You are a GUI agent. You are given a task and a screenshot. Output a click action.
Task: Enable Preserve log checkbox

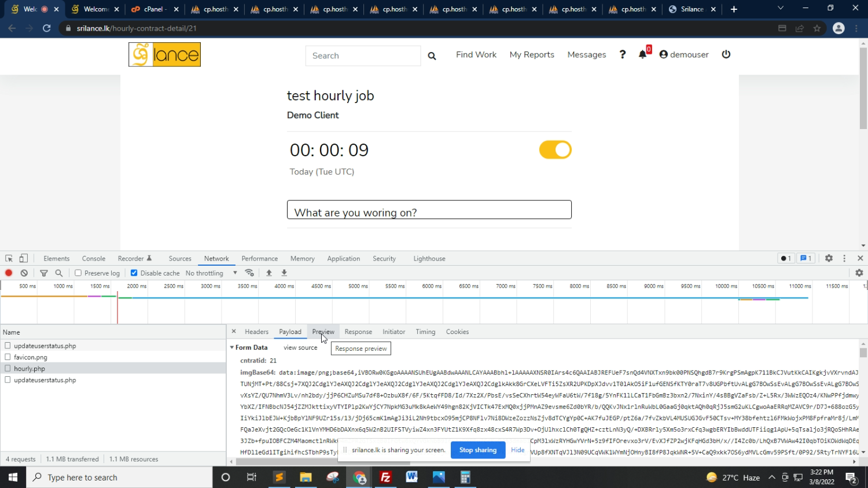[78, 273]
